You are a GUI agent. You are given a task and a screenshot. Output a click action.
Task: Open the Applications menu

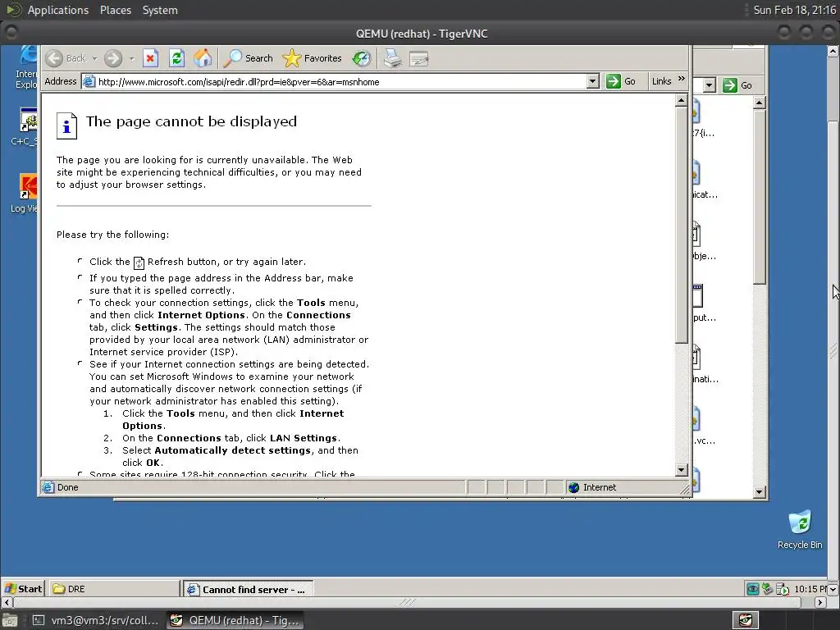[x=58, y=10]
